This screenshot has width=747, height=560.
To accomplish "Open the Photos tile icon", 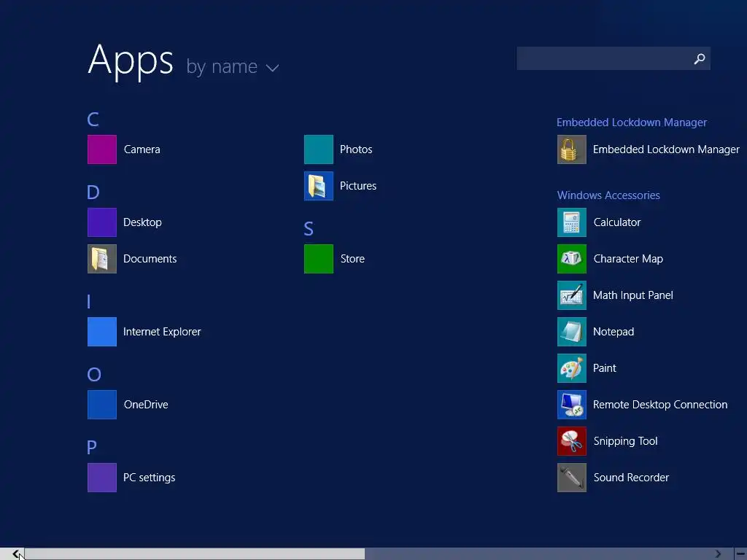I will [x=319, y=149].
